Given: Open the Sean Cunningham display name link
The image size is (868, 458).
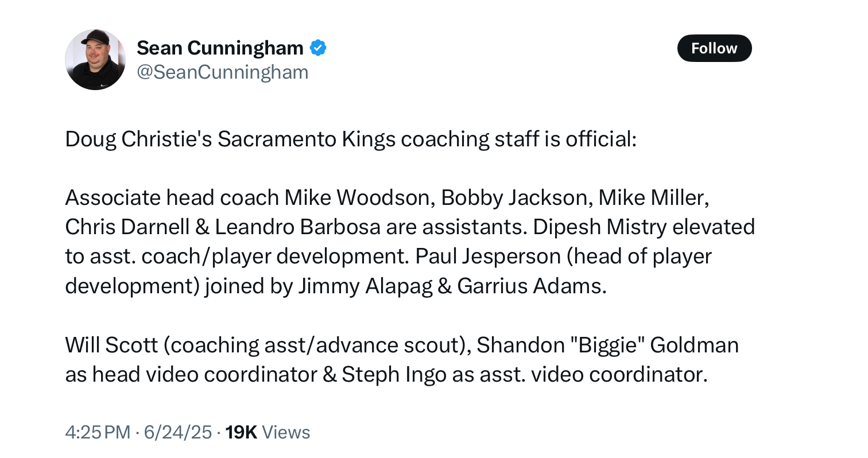Looking at the screenshot, I should (220, 48).
